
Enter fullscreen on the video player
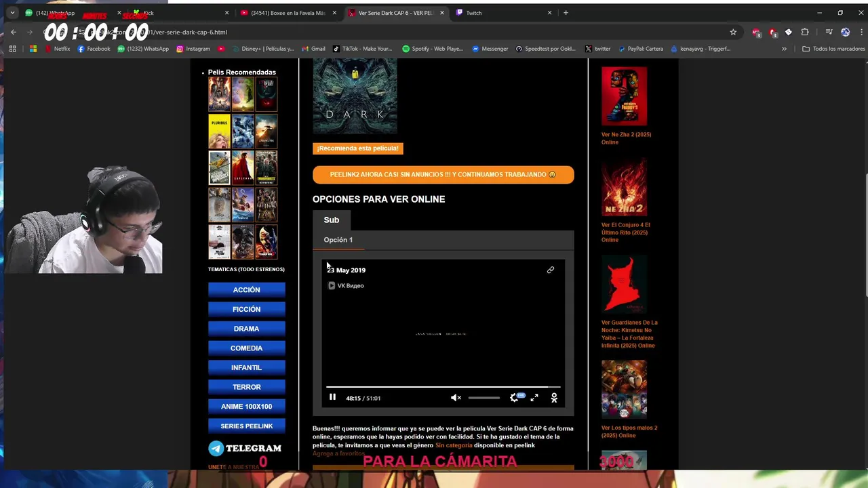[534, 398]
